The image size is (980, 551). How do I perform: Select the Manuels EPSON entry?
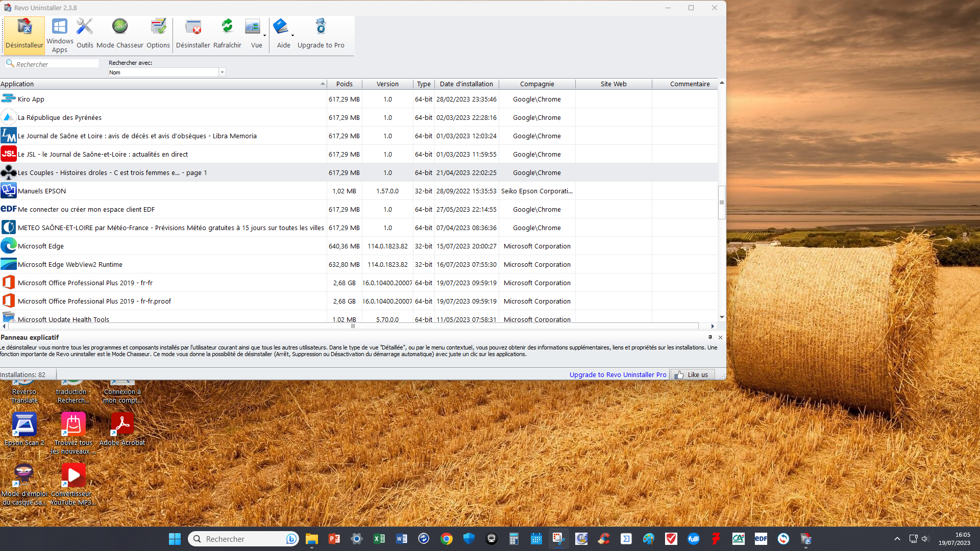(x=359, y=191)
